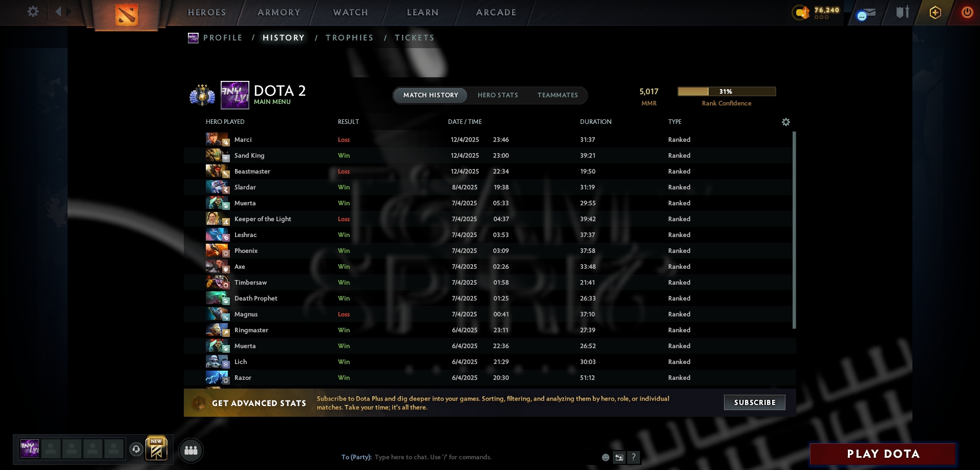Click the Marci hero portrait

click(217, 139)
